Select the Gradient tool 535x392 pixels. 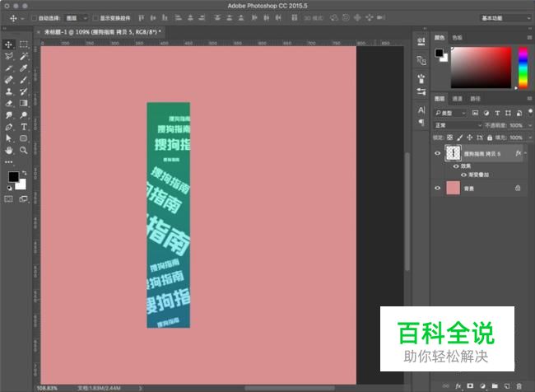click(x=24, y=103)
